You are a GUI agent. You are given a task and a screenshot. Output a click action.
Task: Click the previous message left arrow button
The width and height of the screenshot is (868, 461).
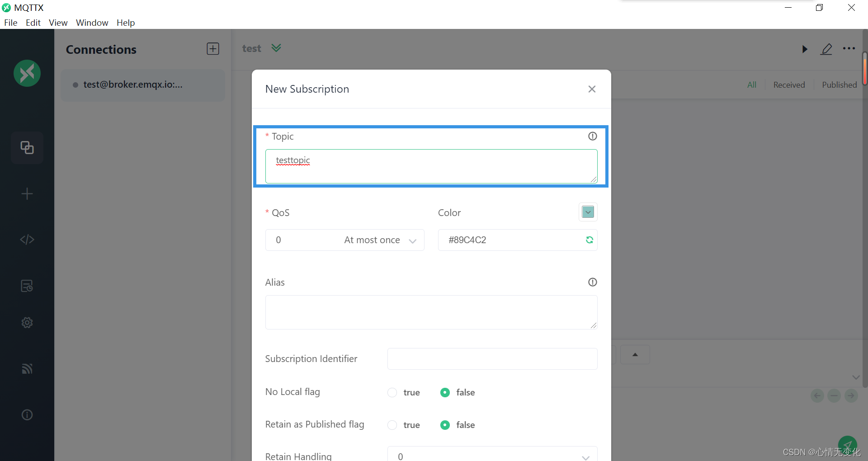tap(817, 396)
